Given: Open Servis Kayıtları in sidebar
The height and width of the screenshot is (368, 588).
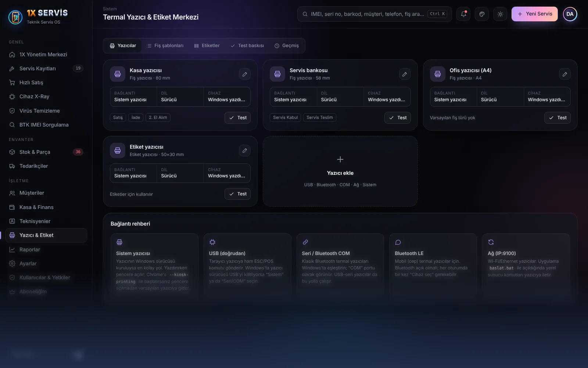Looking at the screenshot, I should [x=46, y=68].
